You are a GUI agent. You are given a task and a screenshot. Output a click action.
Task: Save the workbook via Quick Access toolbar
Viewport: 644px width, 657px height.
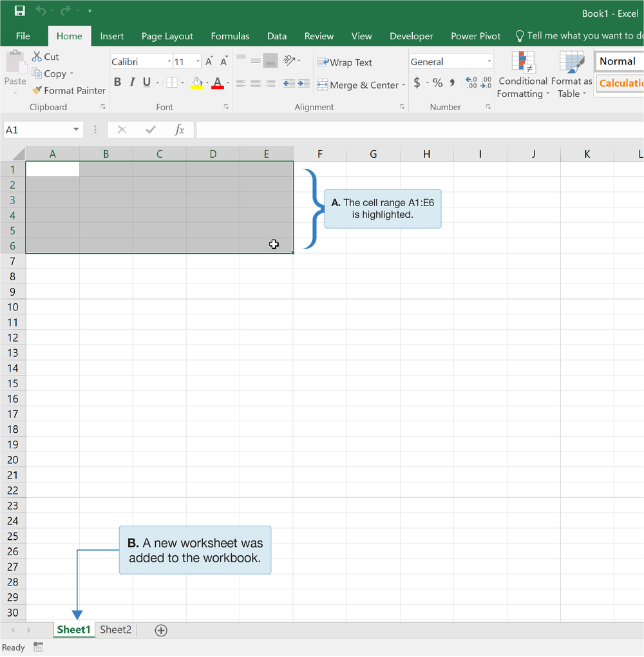coord(19,10)
